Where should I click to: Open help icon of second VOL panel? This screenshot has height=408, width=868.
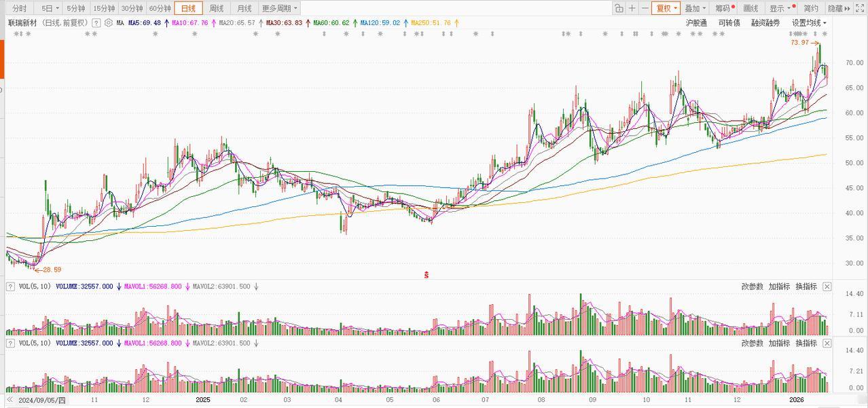tap(11, 344)
